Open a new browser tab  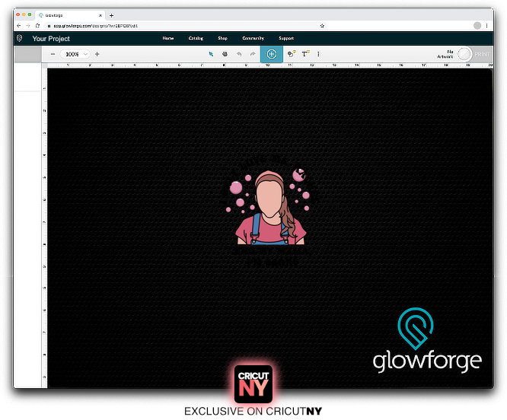click(x=112, y=15)
